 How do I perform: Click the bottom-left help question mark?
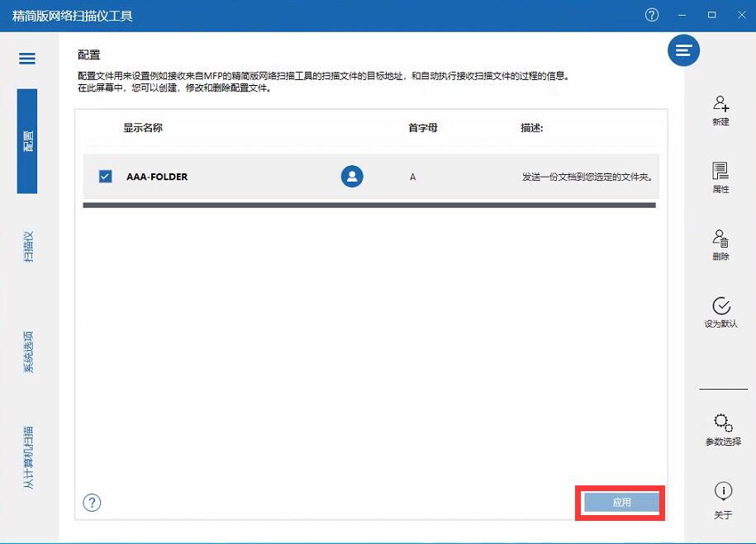coord(92,502)
